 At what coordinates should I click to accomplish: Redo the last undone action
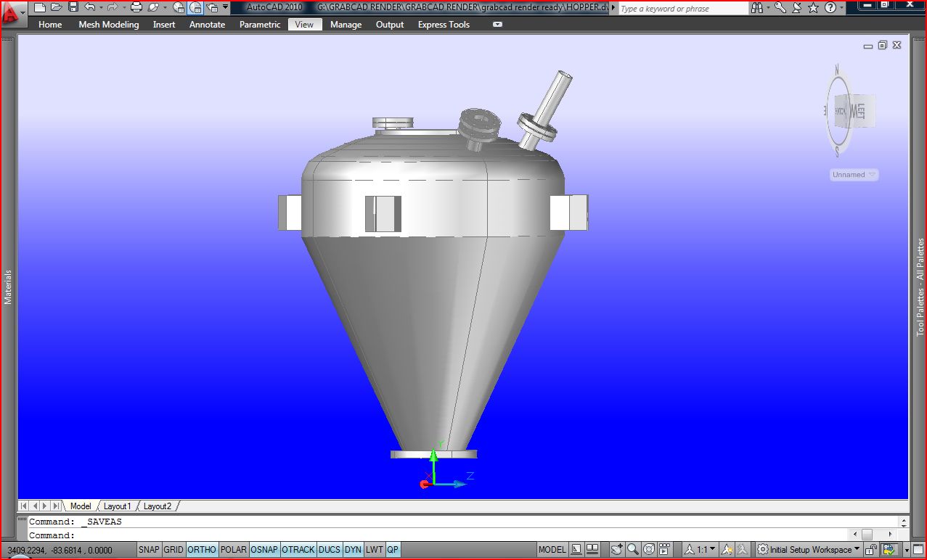112,8
